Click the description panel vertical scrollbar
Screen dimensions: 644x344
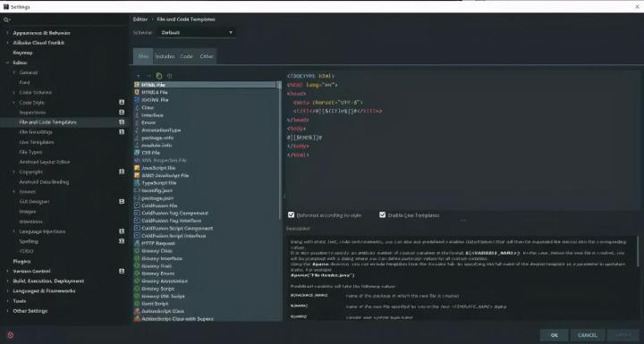pos(638,251)
